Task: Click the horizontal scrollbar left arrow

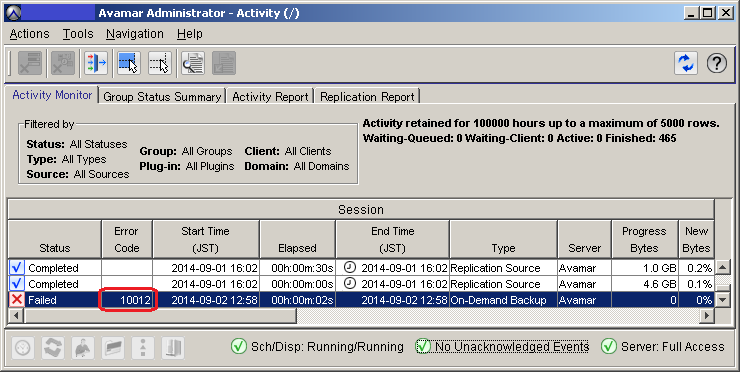Action: [16, 315]
